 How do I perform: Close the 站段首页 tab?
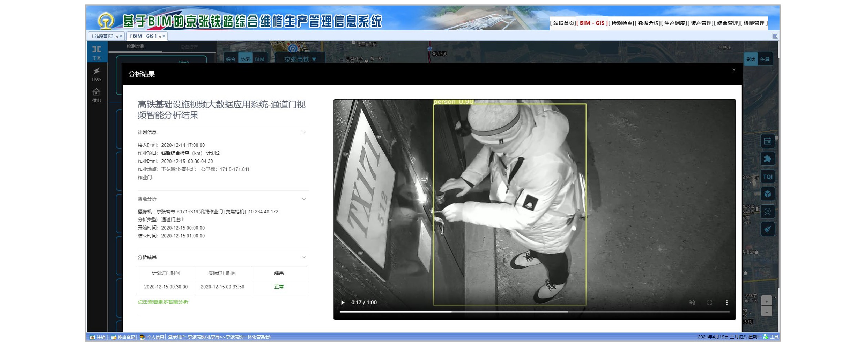(121, 36)
